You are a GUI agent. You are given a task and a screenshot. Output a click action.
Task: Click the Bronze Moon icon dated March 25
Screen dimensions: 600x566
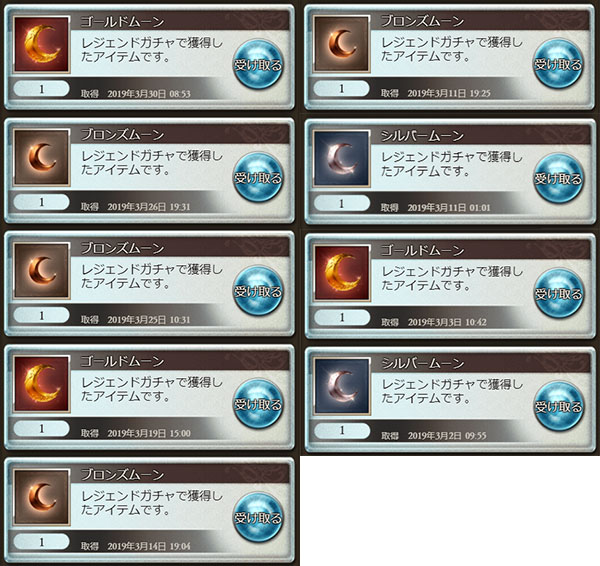41,271
